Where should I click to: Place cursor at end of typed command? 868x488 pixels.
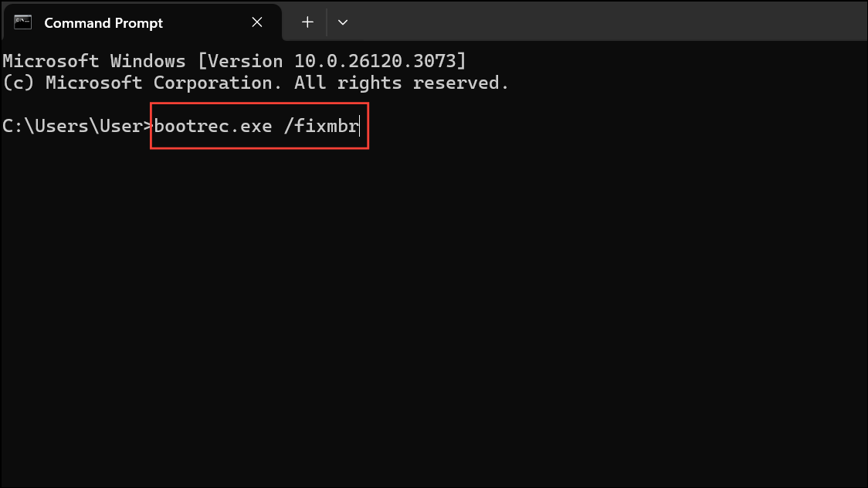pos(360,126)
